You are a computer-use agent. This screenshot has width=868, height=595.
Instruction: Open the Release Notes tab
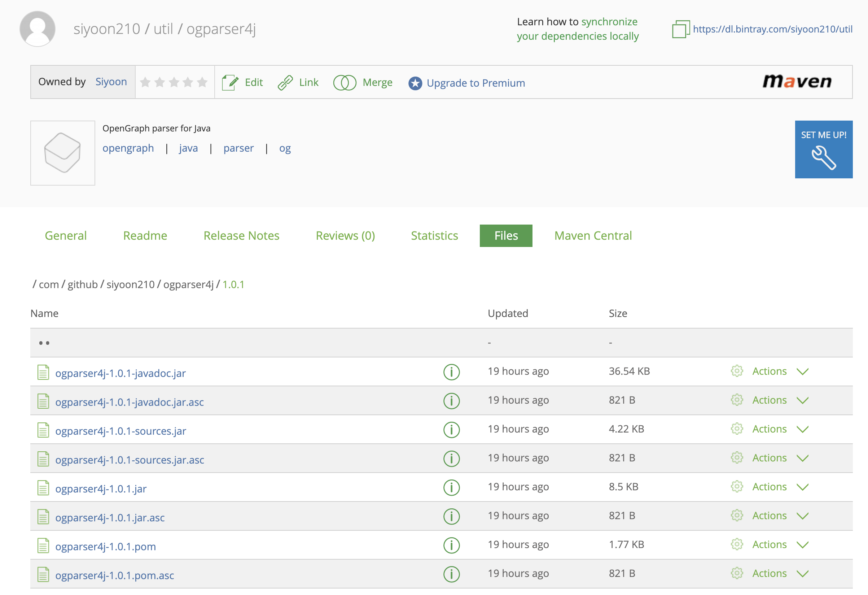click(241, 235)
